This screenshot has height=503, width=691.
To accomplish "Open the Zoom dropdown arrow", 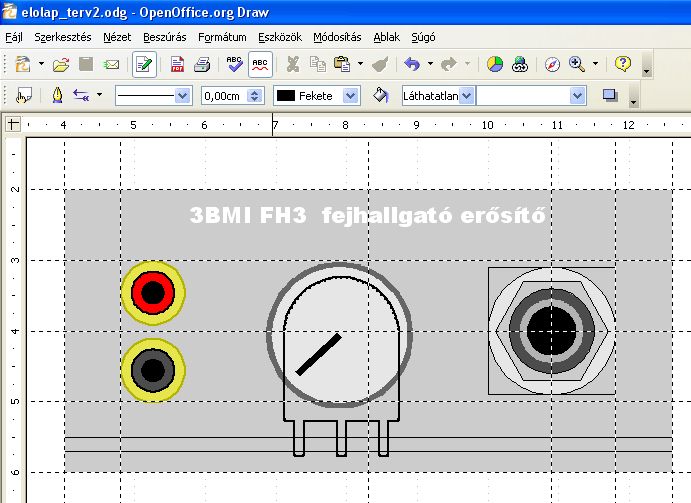I will [595, 64].
